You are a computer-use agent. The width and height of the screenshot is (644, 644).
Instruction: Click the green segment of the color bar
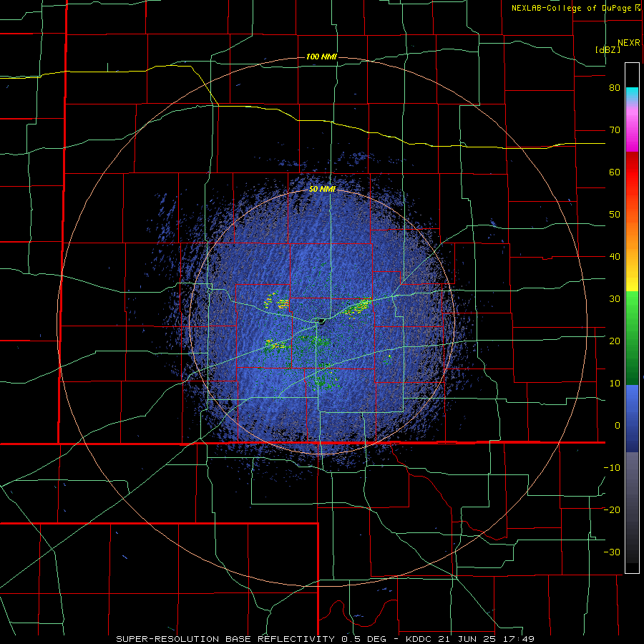[632, 337]
